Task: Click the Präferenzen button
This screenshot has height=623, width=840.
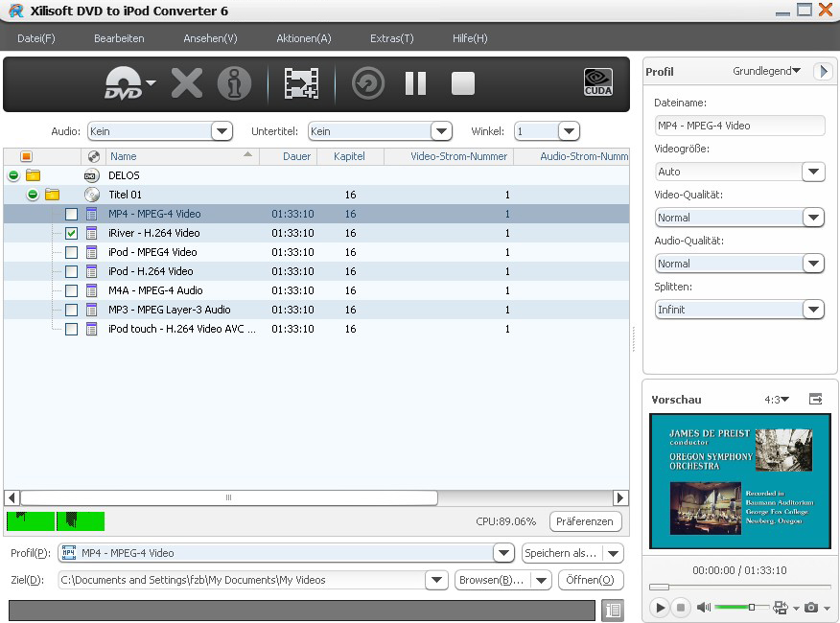Action: point(585,521)
